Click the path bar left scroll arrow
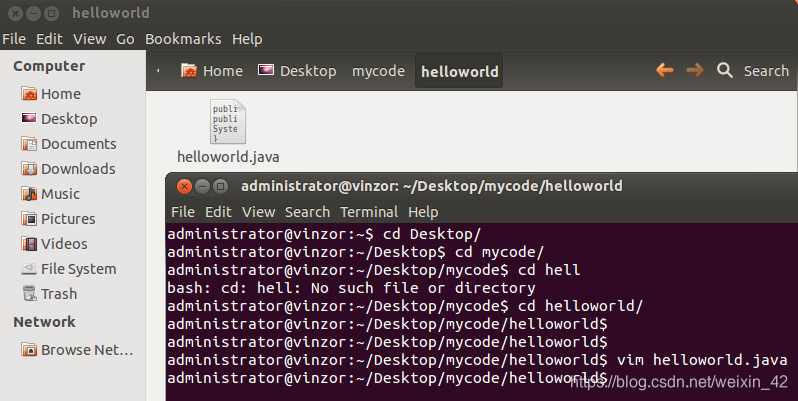The image size is (798, 401). pyautogui.click(x=158, y=71)
